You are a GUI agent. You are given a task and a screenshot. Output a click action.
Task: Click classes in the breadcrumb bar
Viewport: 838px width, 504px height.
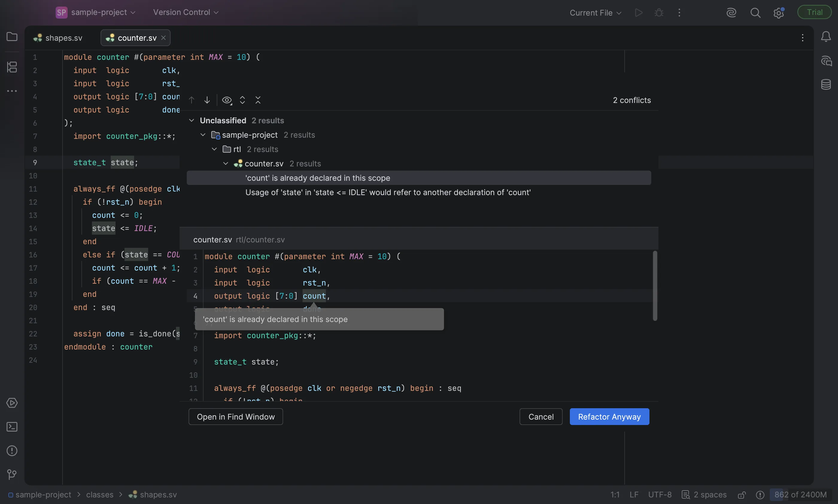(x=100, y=495)
